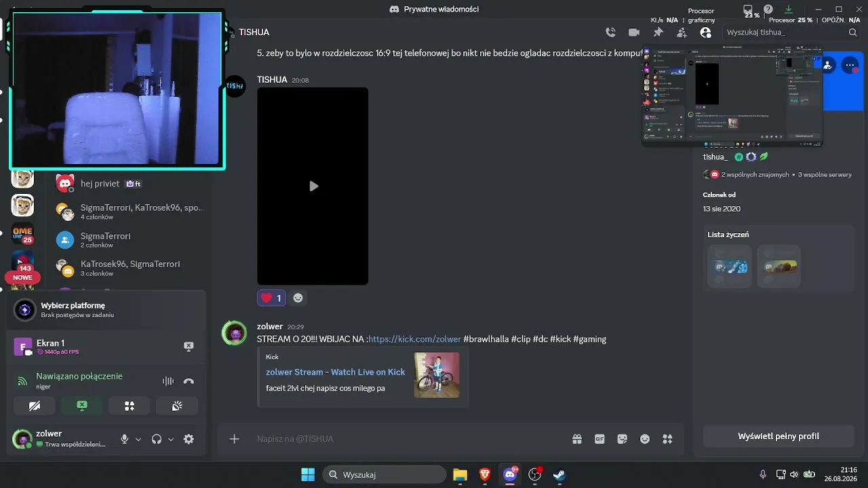Screen dimensions: 868x488
Task: Open the Wybierz platformę quest banner
Action: 106,310
